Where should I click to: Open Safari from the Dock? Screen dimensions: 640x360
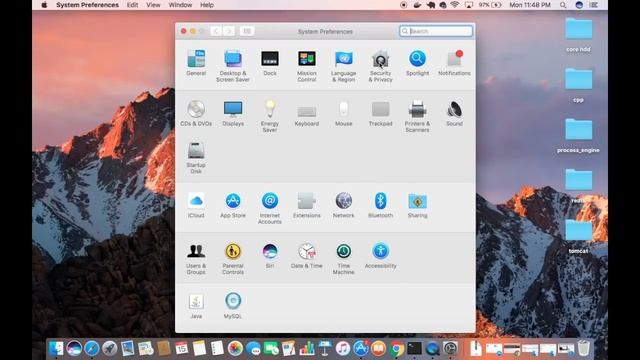tap(92, 348)
